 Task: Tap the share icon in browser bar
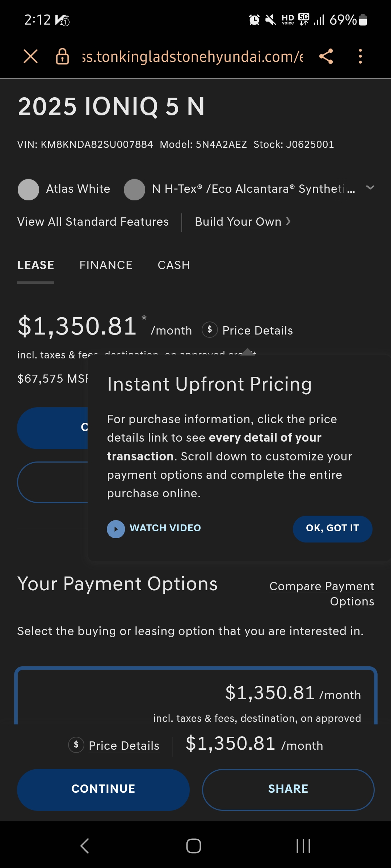pos(326,56)
